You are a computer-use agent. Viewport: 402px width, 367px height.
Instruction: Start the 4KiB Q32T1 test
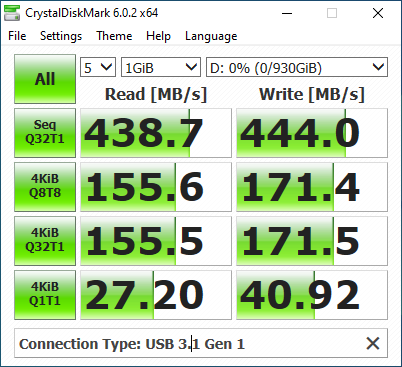click(x=45, y=241)
